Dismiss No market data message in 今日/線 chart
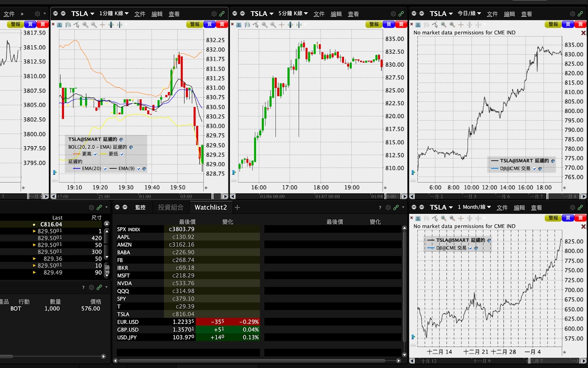The height and width of the screenshot is (368, 588). (x=583, y=33)
